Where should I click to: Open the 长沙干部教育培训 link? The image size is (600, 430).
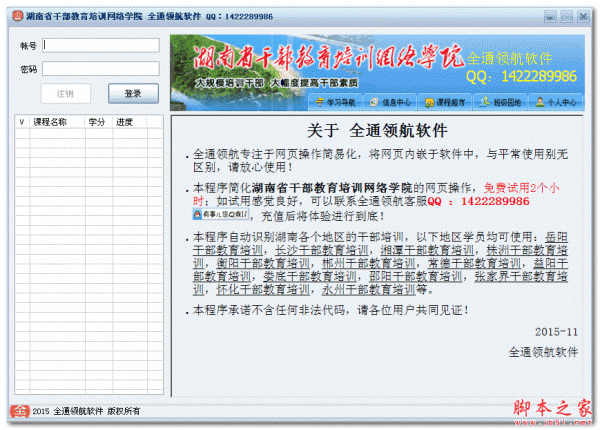point(321,251)
